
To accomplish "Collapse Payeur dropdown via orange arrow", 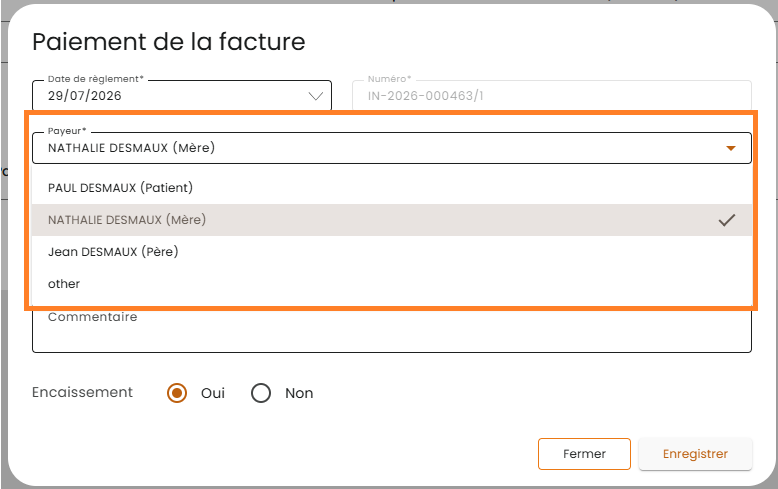I will [x=730, y=148].
